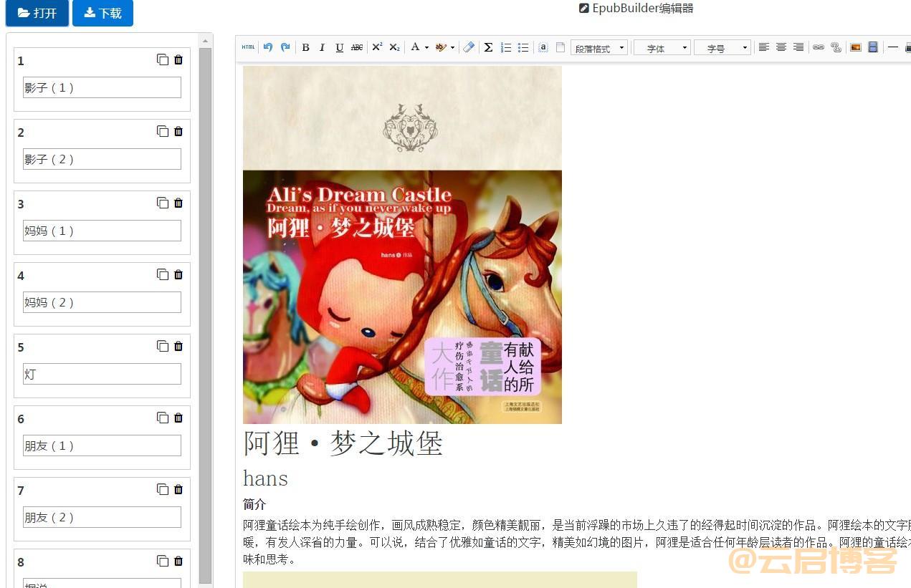Delete chapter 2 影子（2）
Image resolution: width=911 pixels, height=588 pixels.
point(178,132)
